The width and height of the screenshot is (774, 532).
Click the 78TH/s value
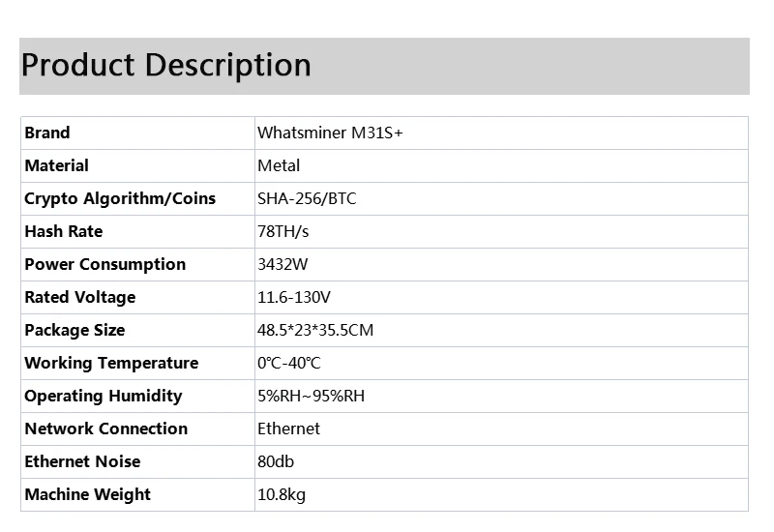point(283,231)
